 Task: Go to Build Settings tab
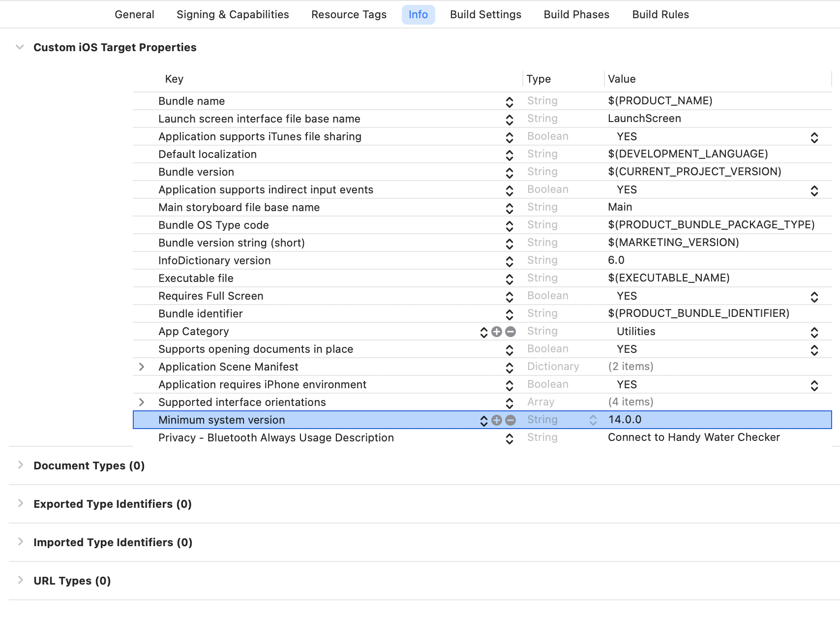pos(485,15)
